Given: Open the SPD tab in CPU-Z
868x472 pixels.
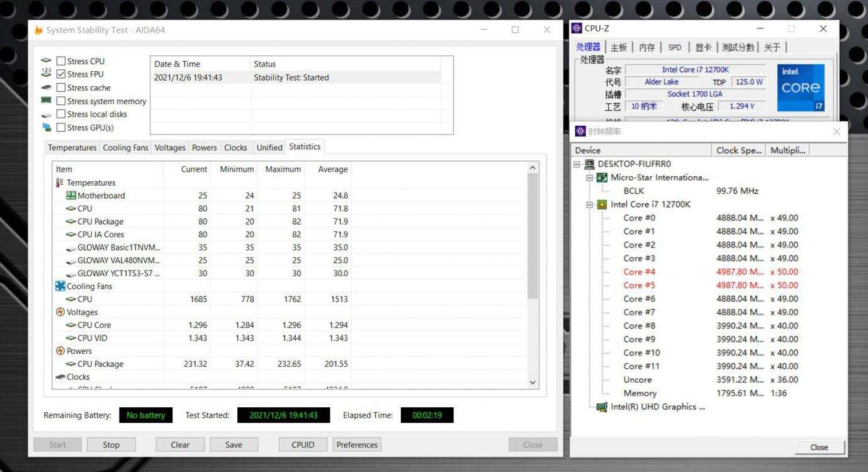Looking at the screenshot, I should tap(674, 47).
